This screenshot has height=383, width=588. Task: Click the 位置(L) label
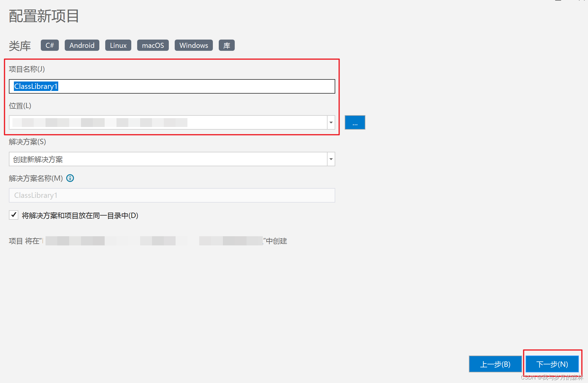click(20, 105)
